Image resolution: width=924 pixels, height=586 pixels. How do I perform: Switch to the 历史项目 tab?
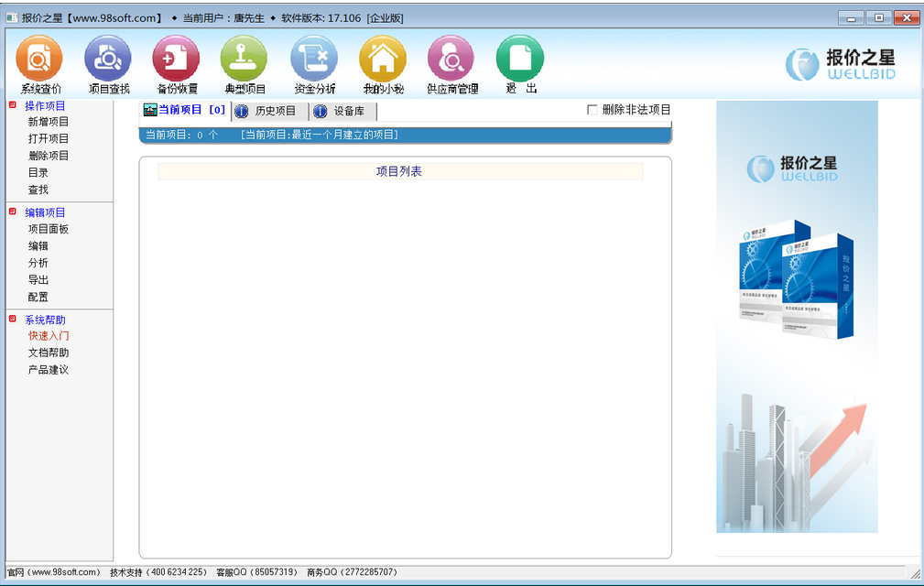click(270, 112)
